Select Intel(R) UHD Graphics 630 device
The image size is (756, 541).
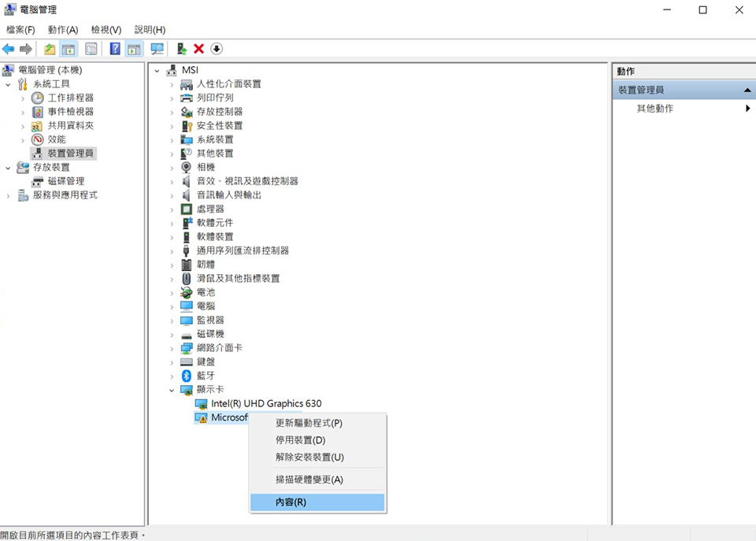(x=266, y=403)
